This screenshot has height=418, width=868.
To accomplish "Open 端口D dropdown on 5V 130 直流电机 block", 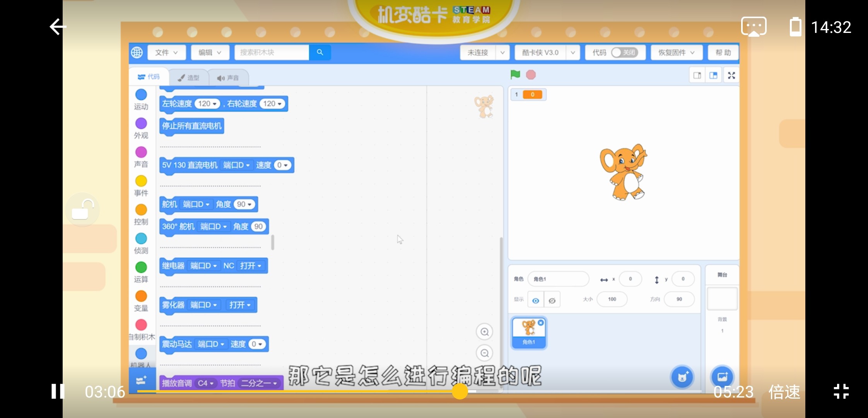I will (237, 165).
